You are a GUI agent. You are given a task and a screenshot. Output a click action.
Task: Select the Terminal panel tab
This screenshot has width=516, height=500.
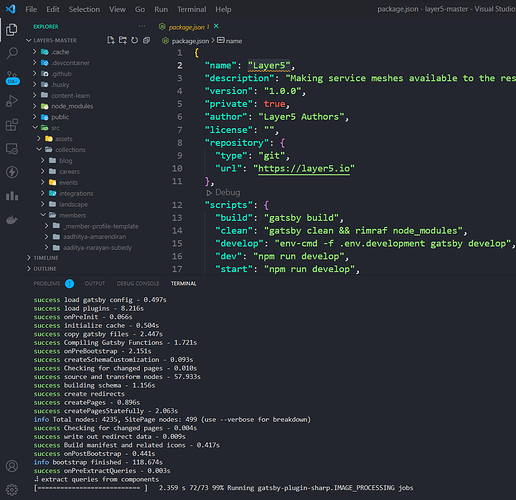click(184, 284)
